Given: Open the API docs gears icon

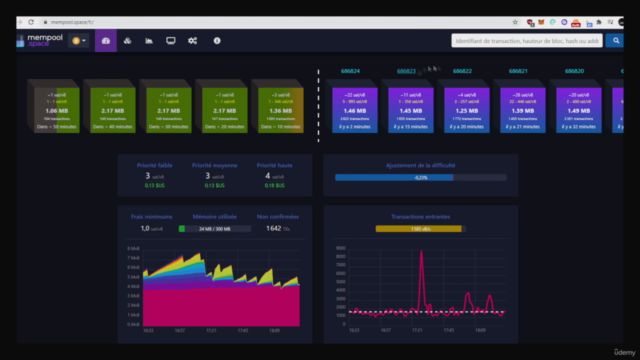Looking at the screenshot, I should click(x=193, y=41).
